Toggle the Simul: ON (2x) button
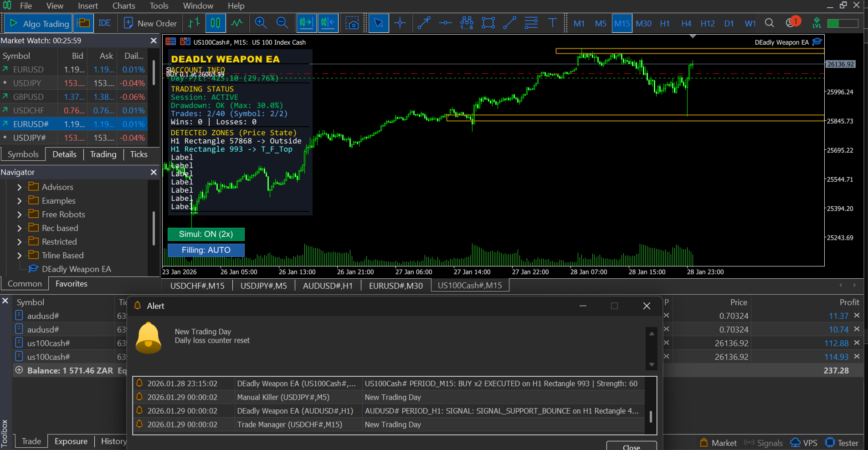Screen dimensions: 868x450 tap(206, 234)
